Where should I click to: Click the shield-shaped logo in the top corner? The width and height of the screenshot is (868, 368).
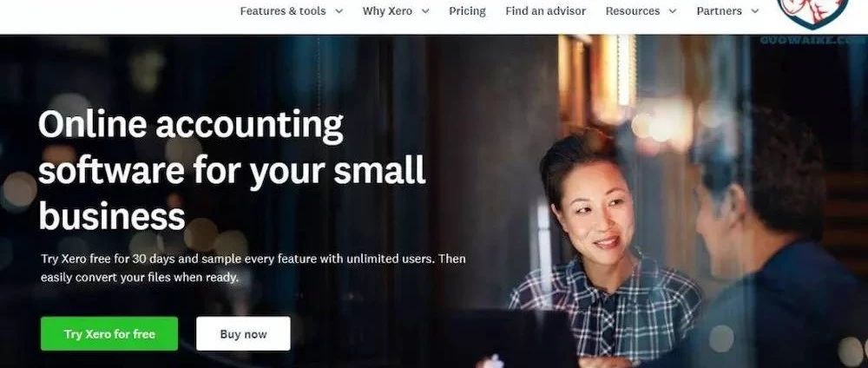click(x=812, y=14)
